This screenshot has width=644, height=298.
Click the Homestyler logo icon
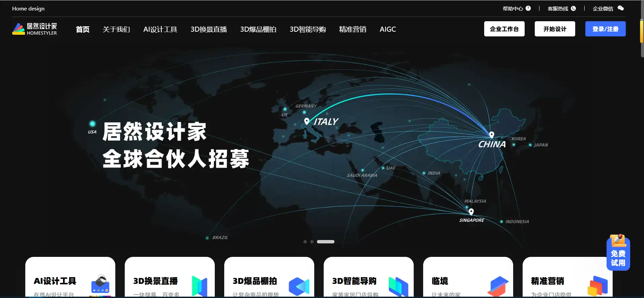(19, 29)
